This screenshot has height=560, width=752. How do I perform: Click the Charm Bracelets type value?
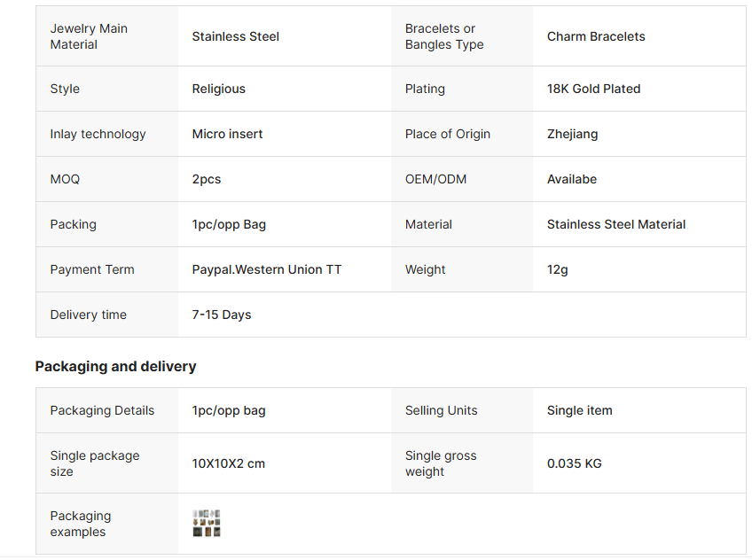[x=596, y=36]
